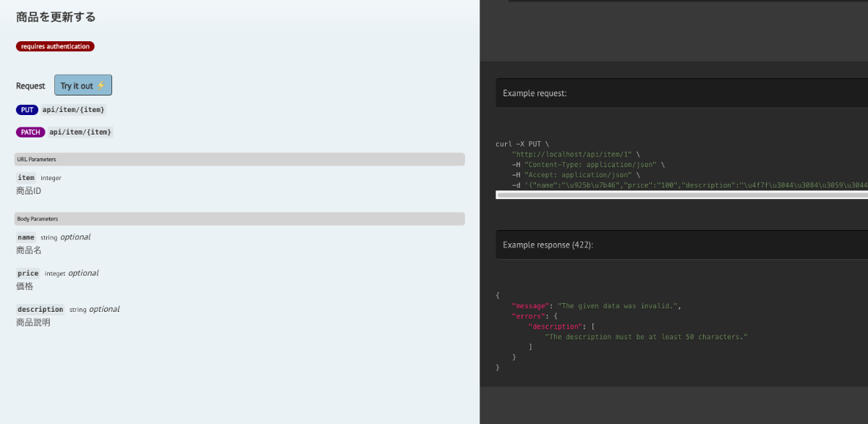
Task: Click the 'description' key in the response JSON
Action: 556,326
